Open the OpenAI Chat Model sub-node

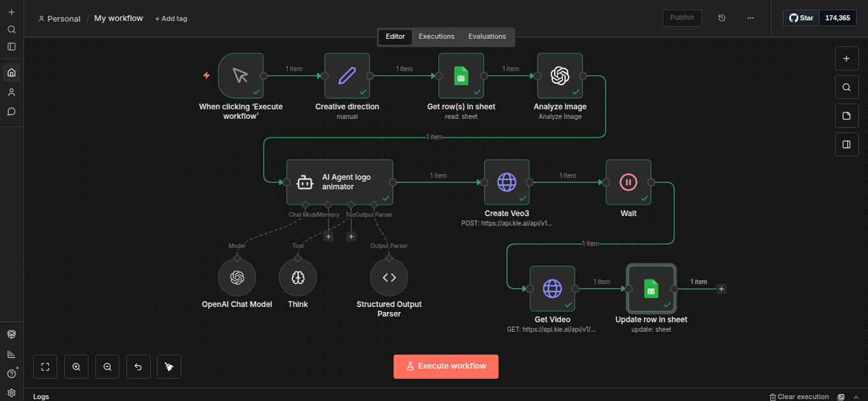tap(237, 278)
